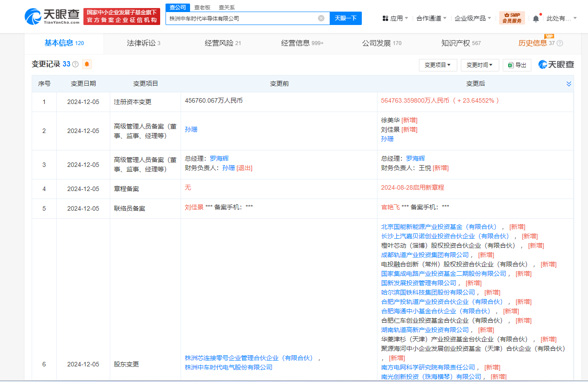Select the 联络员备案 cell

tap(129, 208)
